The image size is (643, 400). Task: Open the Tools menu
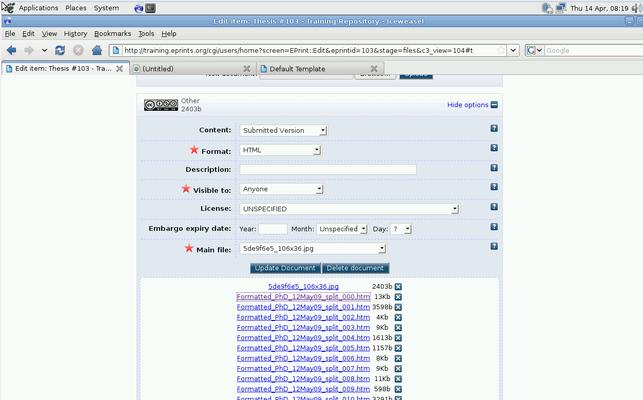[x=146, y=34]
